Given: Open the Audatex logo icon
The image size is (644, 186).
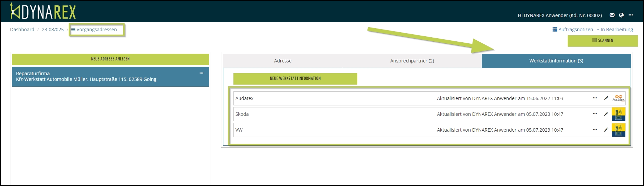Looking at the screenshot, I should click(618, 98).
